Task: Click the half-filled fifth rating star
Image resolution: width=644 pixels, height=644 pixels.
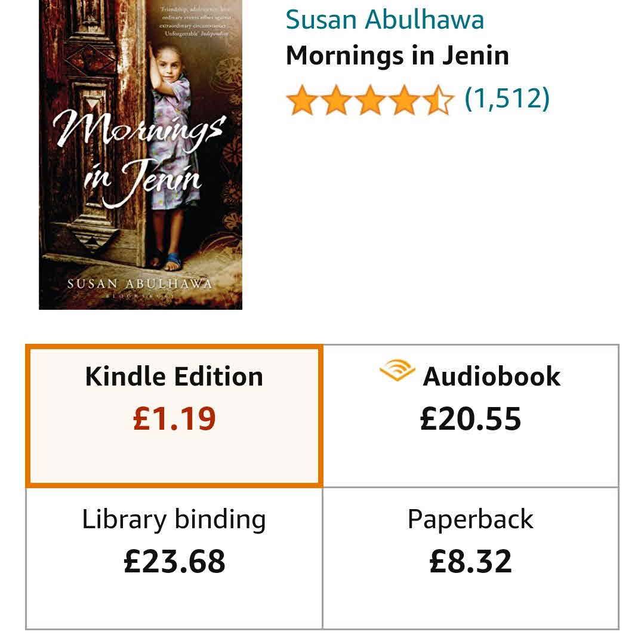Action: click(439, 100)
